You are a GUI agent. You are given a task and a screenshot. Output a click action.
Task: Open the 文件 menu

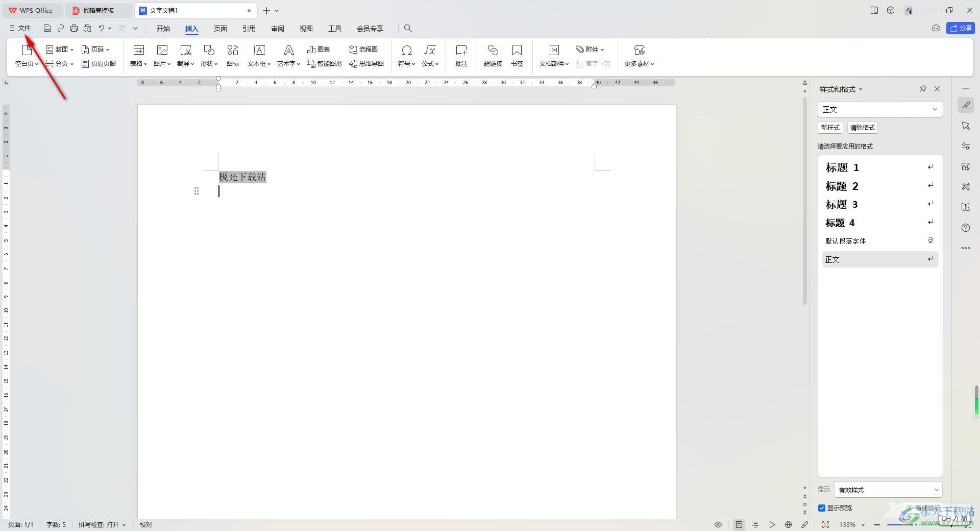(x=20, y=28)
